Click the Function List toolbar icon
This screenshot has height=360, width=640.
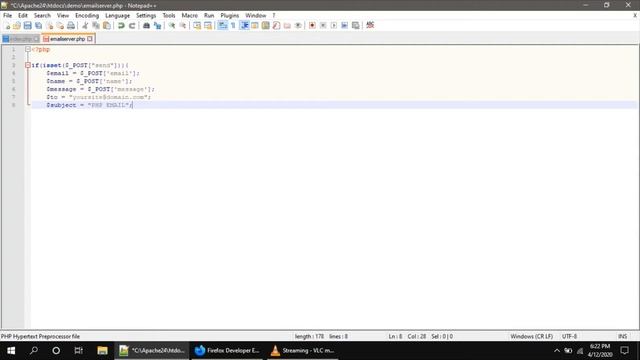point(276,26)
